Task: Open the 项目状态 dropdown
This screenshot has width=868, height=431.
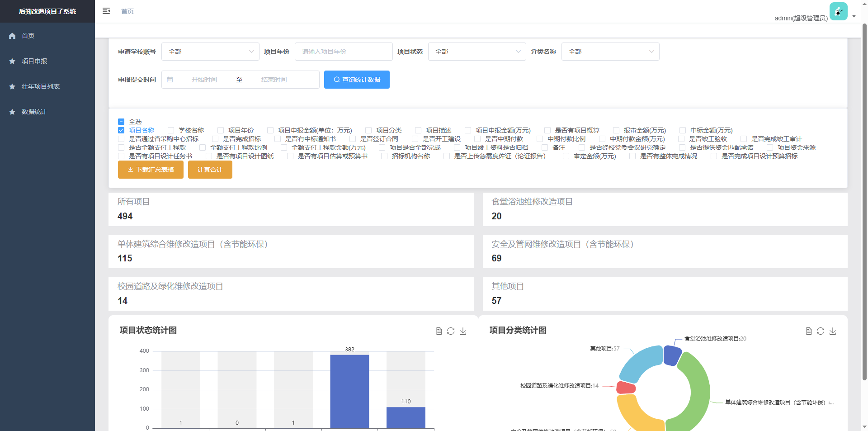Action: (477, 52)
